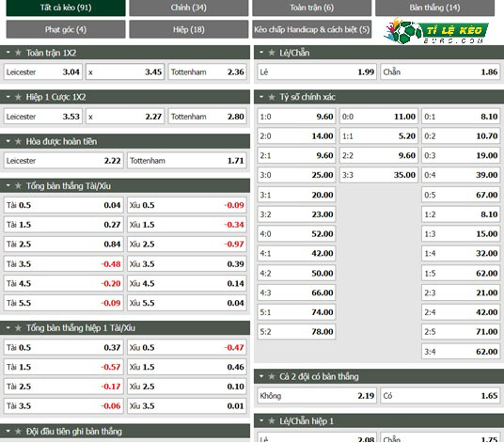
Task: Collapse the Tỷ số chính xác arrow
Action: pos(261,97)
